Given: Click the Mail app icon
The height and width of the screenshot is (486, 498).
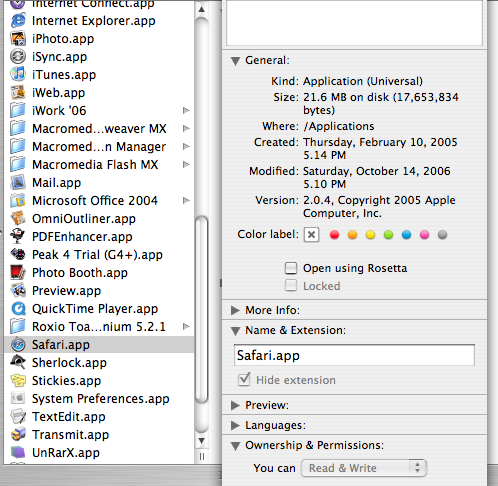Looking at the screenshot, I should [x=18, y=183].
